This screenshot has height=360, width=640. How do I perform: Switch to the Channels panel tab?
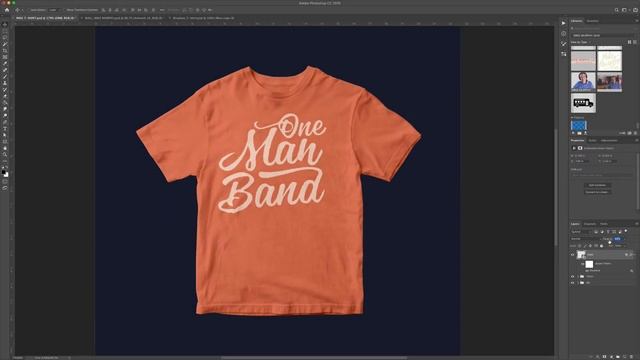pos(590,224)
